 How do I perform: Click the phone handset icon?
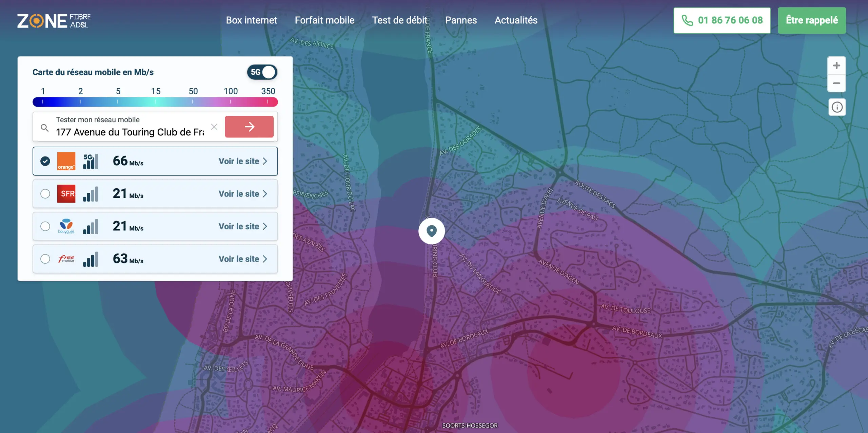687,20
